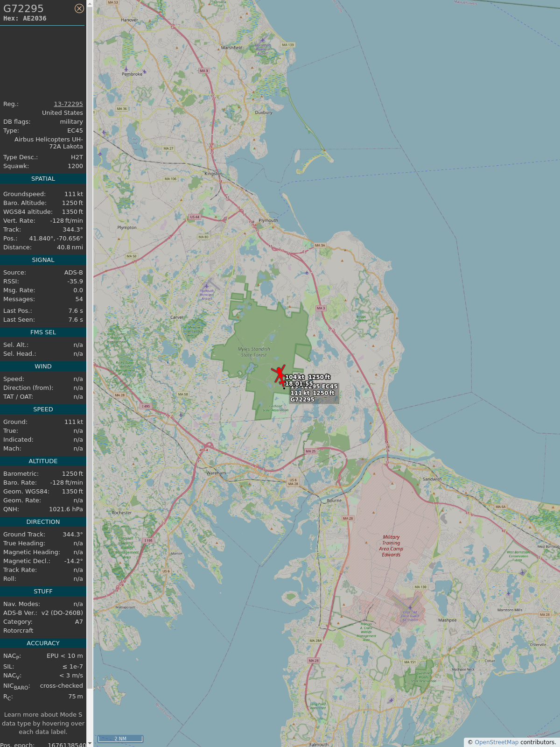Viewport: 560px width, 747px height.
Task: Select the SPATIAL section header
Action: pyautogui.click(x=43, y=179)
